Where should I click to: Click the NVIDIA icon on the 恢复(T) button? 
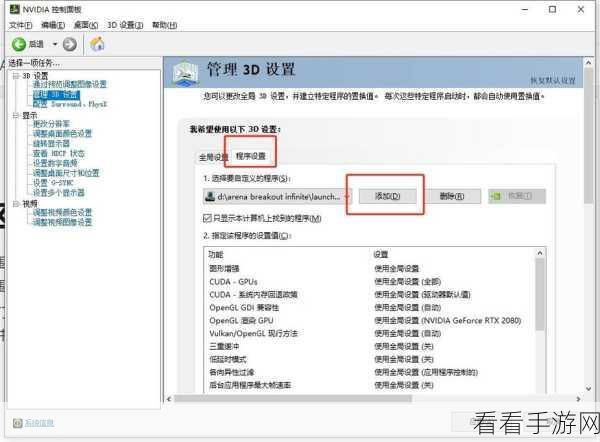point(496,196)
